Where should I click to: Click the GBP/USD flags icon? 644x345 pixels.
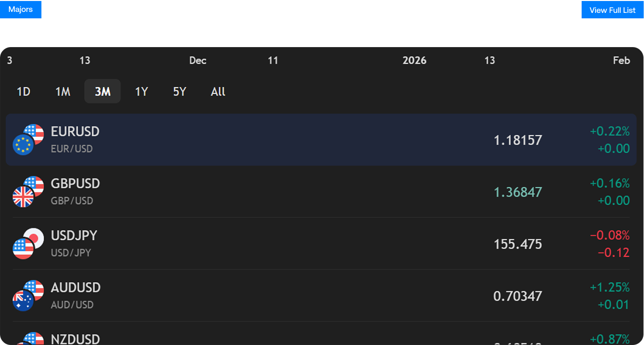coord(28,191)
